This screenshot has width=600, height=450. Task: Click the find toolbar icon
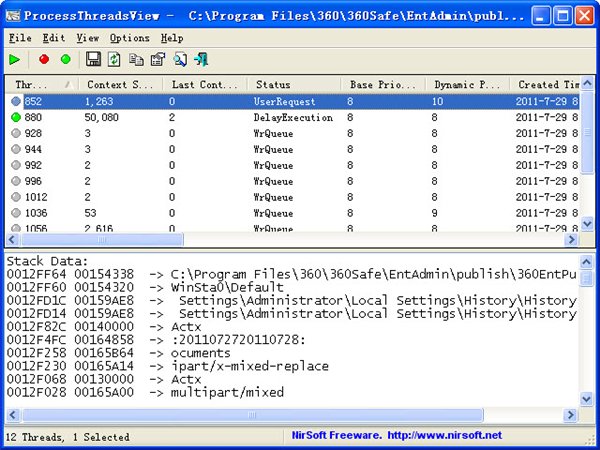coord(180,60)
